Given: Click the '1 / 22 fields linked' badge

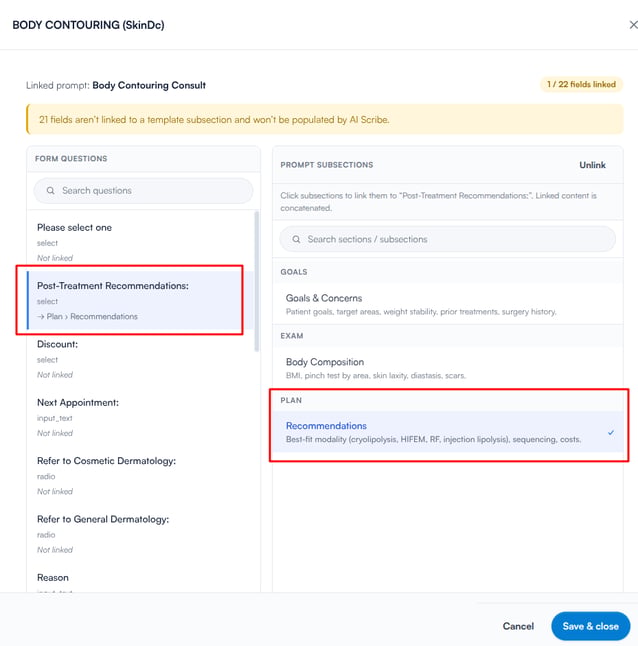Looking at the screenshot, I should 581,84.
